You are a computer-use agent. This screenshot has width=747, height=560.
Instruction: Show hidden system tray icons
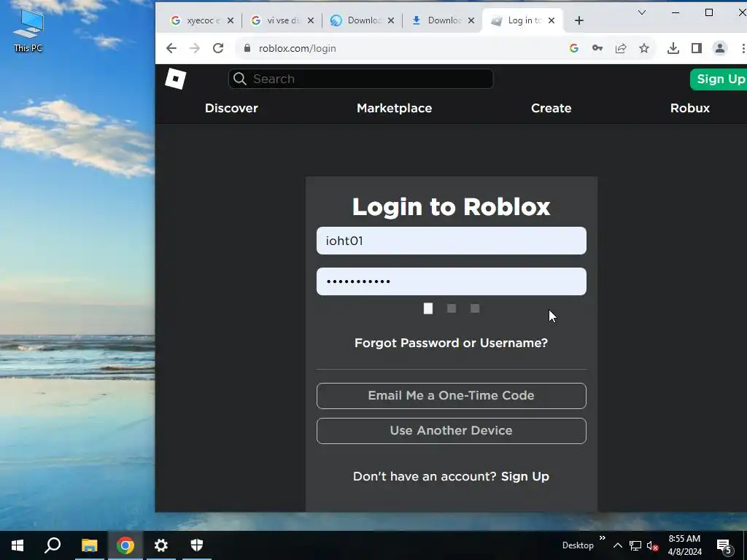pyautogui.click(x=617, y=545)
